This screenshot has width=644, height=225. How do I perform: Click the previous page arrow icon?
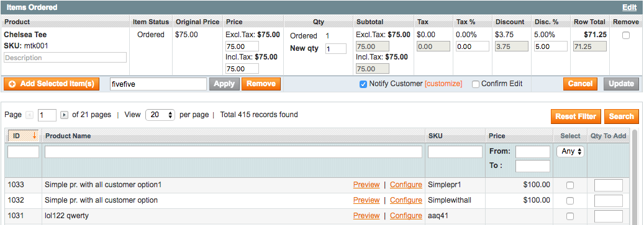[30, 115]
